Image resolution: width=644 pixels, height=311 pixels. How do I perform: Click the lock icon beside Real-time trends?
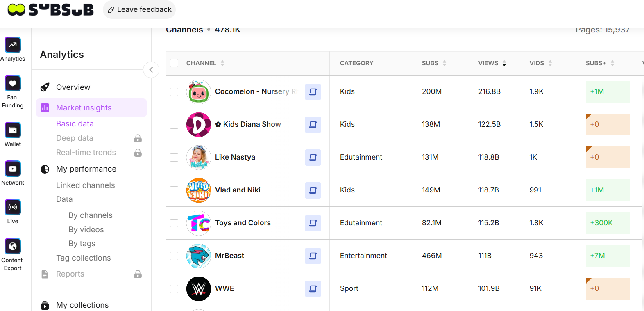(x=138, y=153)
